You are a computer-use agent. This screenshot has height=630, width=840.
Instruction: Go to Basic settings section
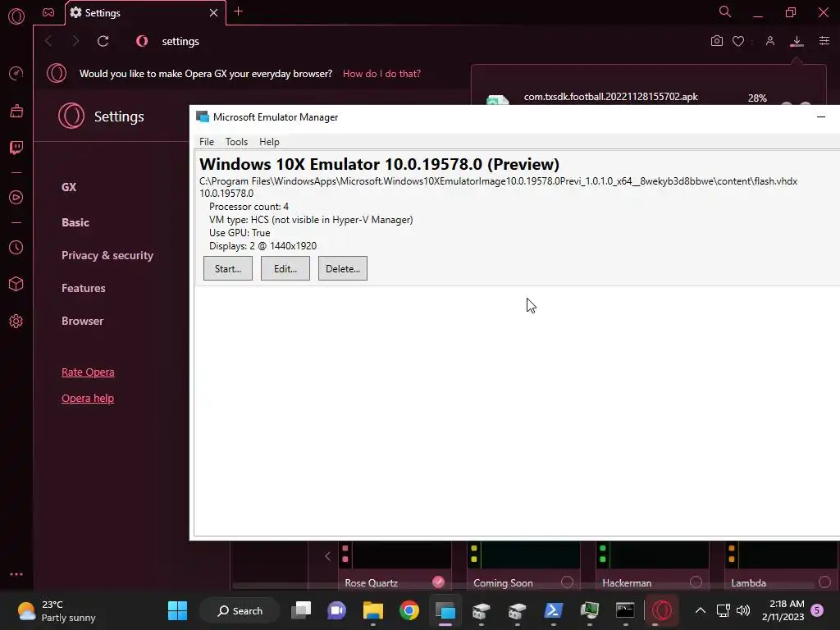[75, 222]
